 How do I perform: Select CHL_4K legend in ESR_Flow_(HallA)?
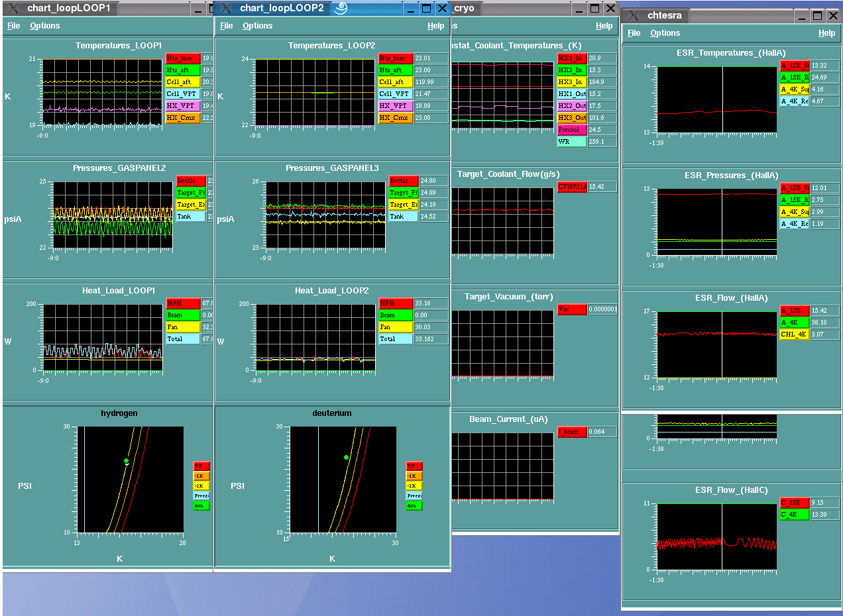795,334
